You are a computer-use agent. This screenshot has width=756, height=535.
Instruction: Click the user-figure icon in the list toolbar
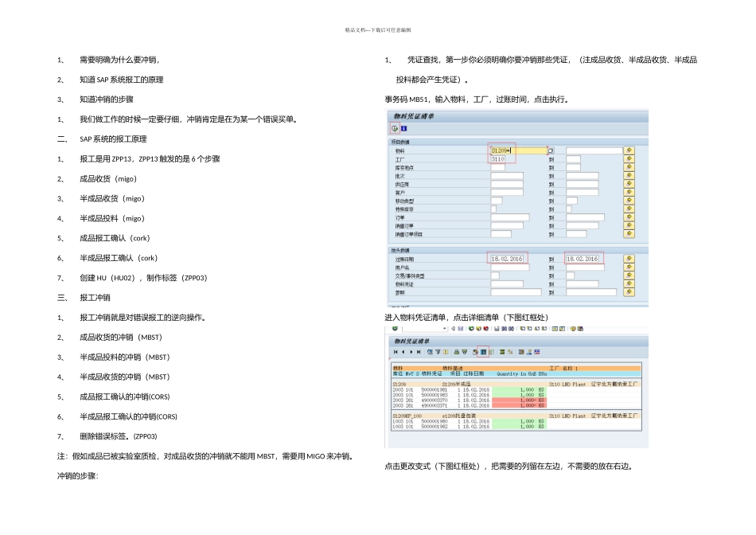(x=529, y=352)
